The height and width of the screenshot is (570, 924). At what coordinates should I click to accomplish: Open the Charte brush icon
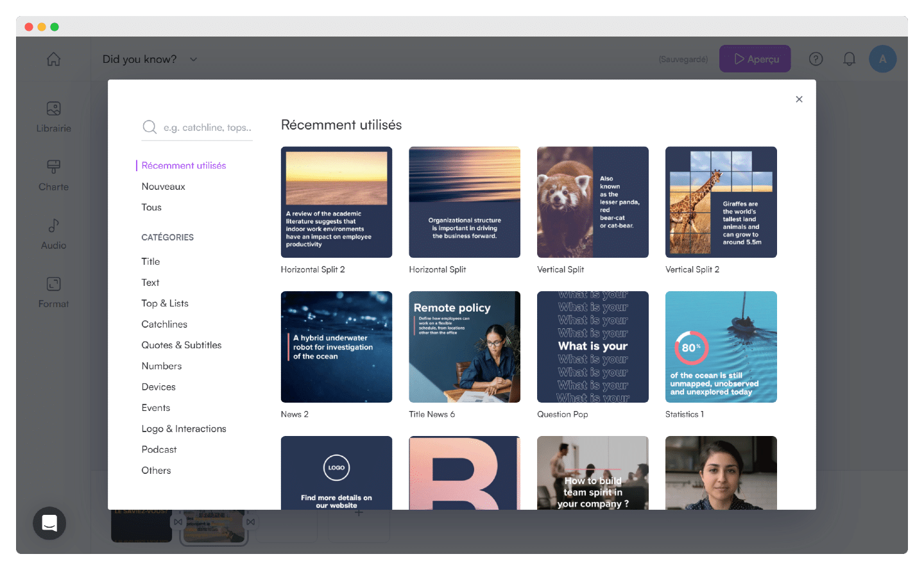tap(54, 167)
